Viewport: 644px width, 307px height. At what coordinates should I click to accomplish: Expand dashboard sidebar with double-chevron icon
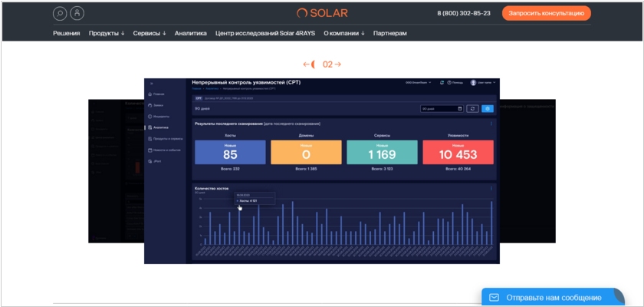point(152,84)
